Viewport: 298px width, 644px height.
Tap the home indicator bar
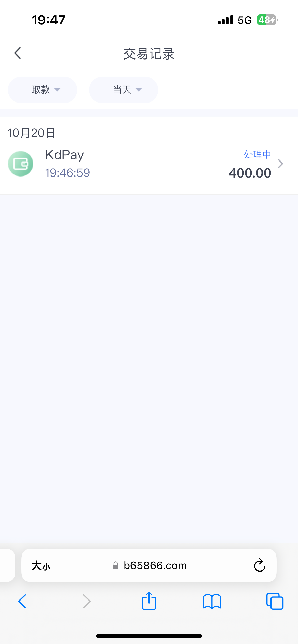[x=149, y=636]
